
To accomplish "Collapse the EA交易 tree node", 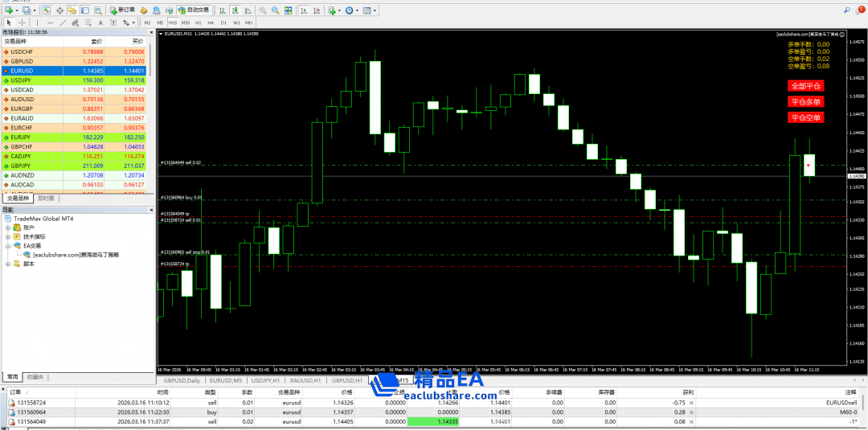I will [x=8, y=246].
